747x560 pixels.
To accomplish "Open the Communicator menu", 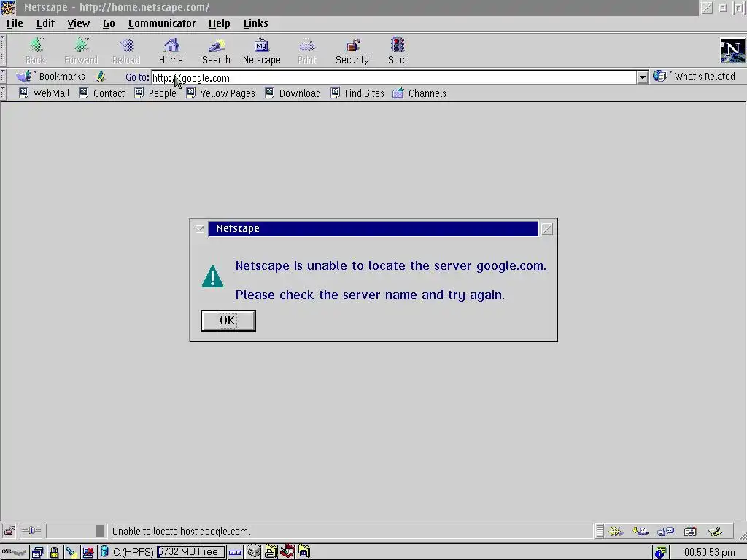I will pos(162,23).
